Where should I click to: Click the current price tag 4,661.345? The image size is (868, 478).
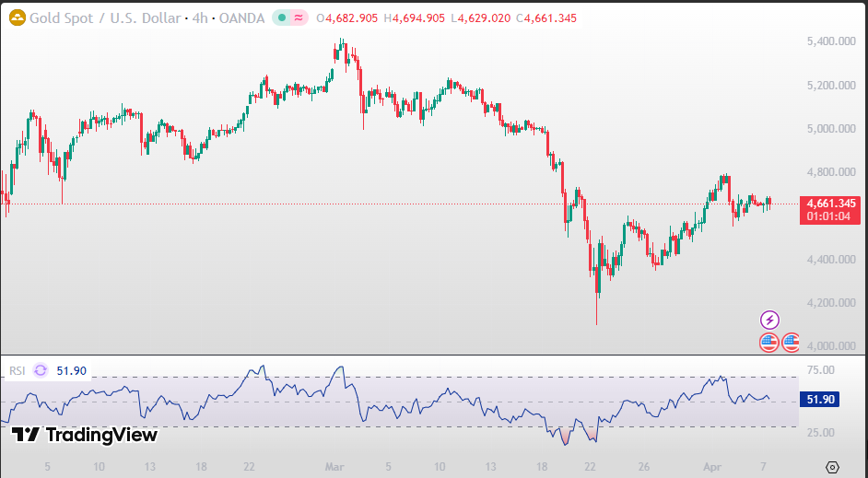click(831, 204)
